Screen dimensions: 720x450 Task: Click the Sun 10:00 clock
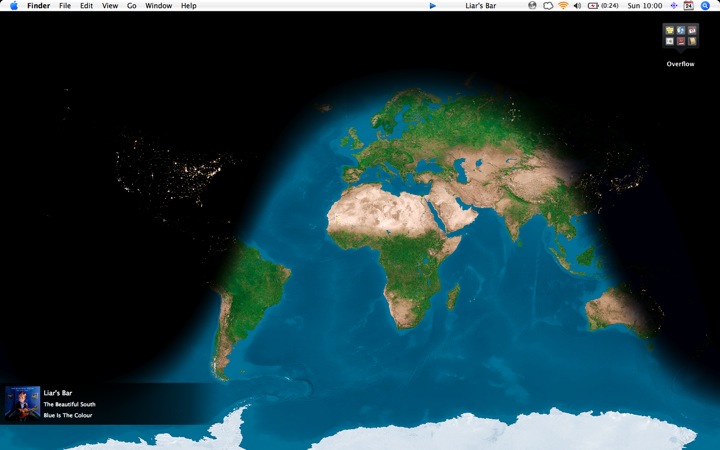pos(645,6)
